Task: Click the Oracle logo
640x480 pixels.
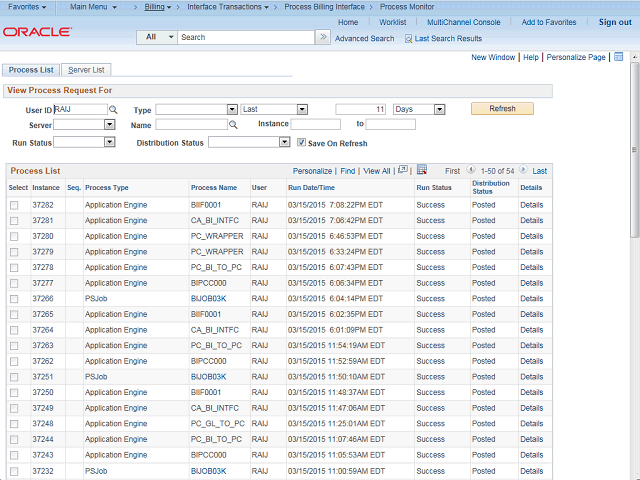Action: (x=37, y=32)
